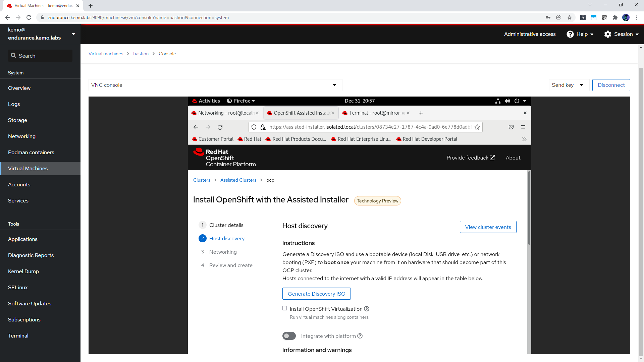The image size is (644, 362).
Task: Open the Send key dropdown
Action: click(569, 85)
